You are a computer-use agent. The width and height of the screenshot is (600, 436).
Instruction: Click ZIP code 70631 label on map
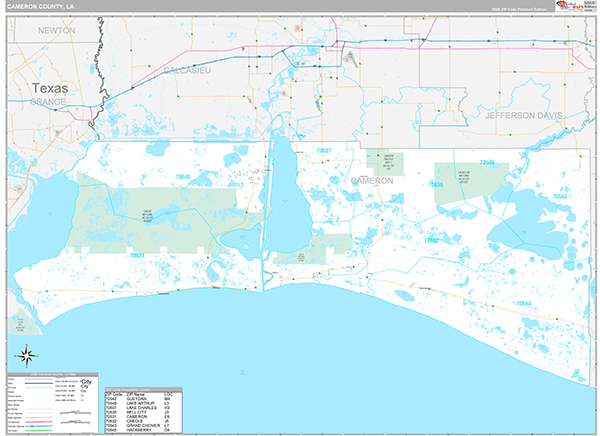click(x=137, y=255)
